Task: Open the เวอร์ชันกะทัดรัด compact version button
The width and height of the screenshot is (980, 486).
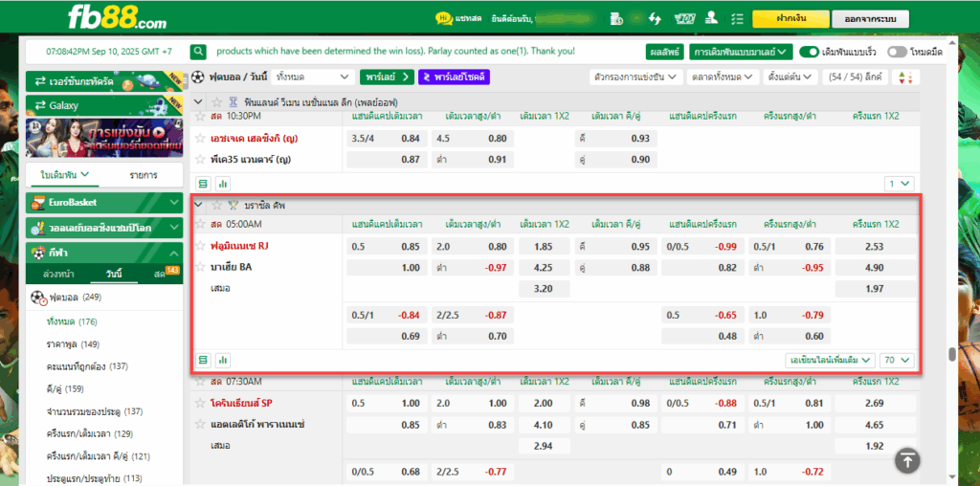Action: (104, 82)
